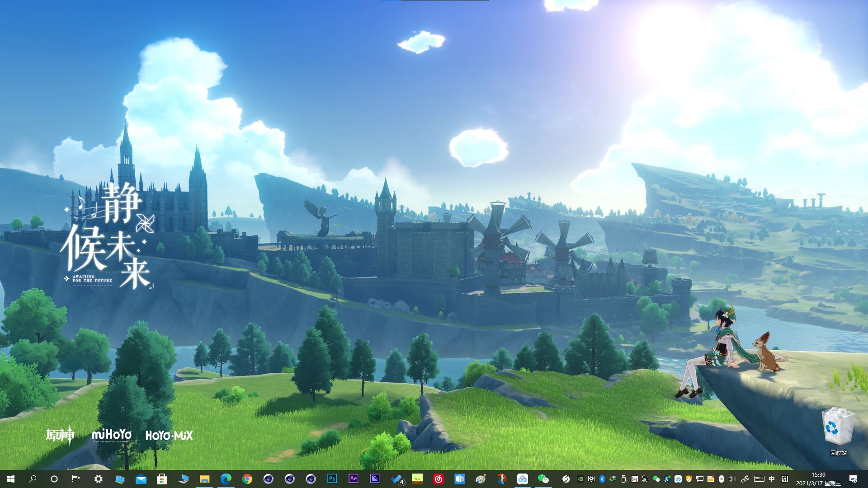
Task: Launch Adobe Photoshop from the taskbar
Action: [x=332, y=479]
